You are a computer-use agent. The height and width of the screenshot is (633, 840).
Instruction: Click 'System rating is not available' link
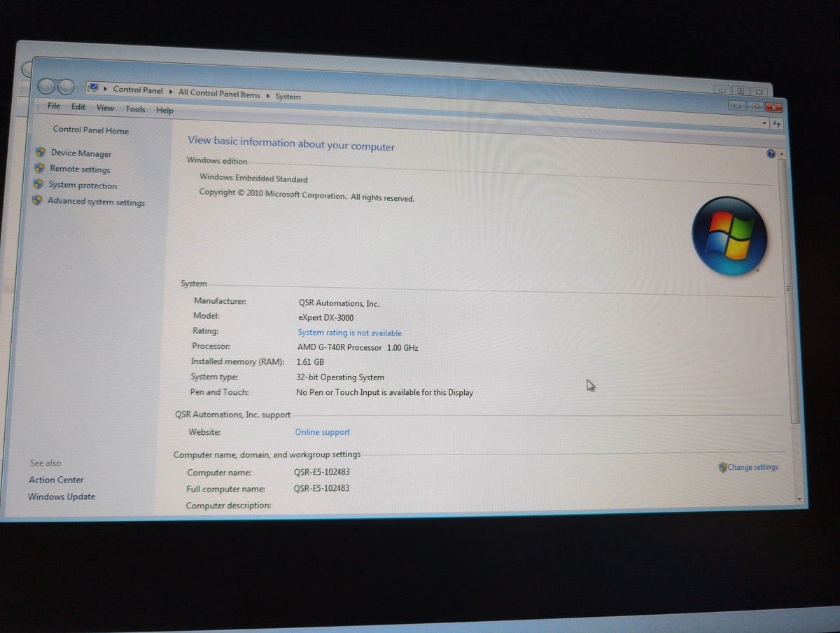click(x=350, y=333)
